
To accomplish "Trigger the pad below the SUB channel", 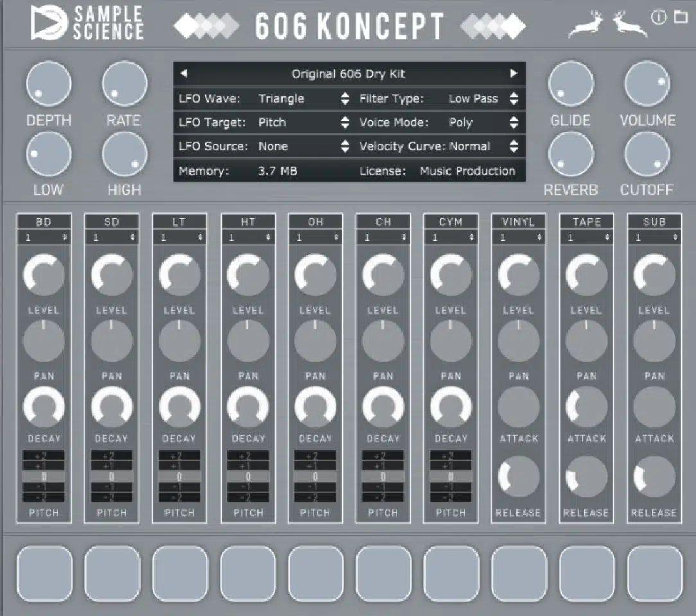I will tap(655, 574).
